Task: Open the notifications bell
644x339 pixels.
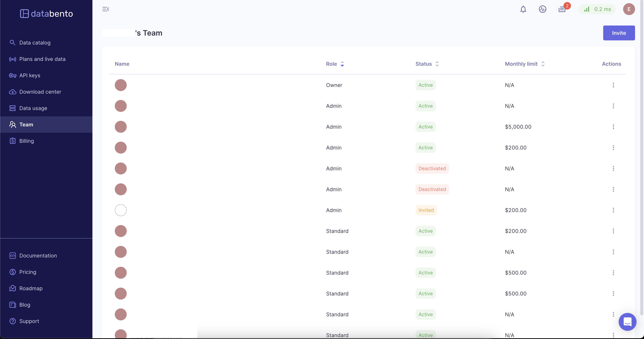Action: coord(523,9)
